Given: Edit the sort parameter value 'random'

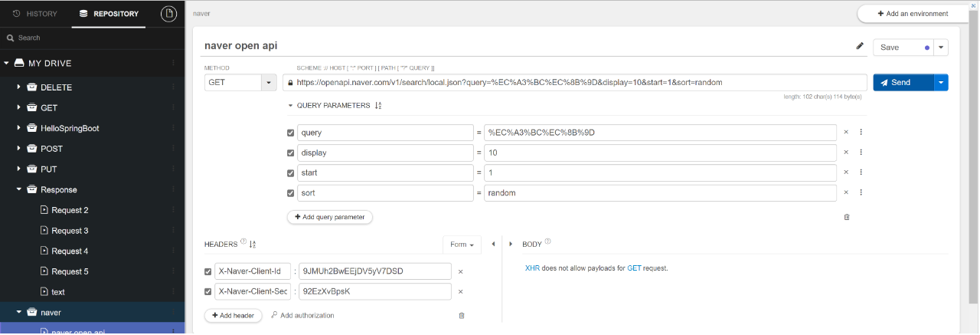Looking at the screenshot, I should pos(661,192).
